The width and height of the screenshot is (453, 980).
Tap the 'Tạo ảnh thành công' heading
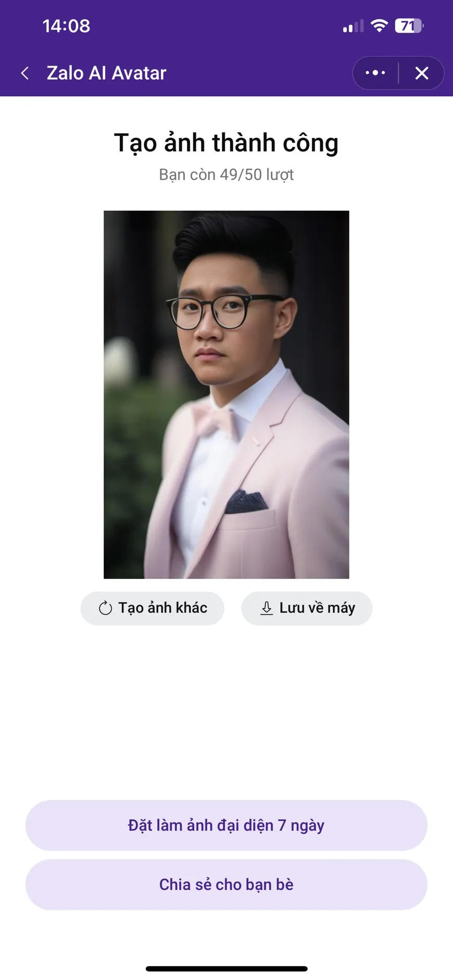(x=227, y=143)
